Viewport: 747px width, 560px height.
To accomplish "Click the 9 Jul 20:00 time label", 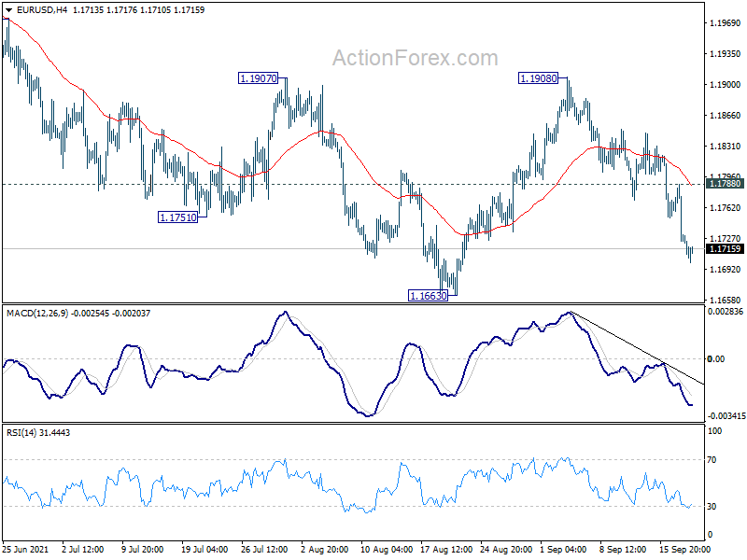I will pyautogui.click(x=143, y=549).
